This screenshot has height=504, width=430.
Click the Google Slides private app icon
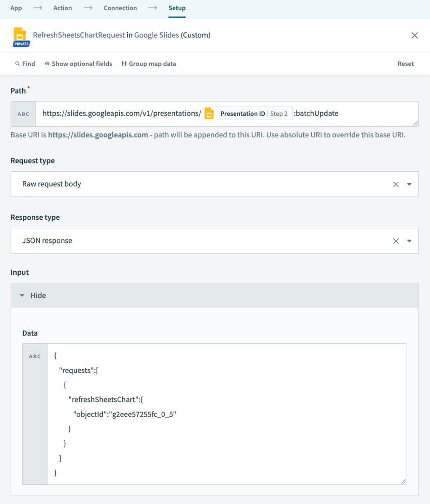(x=21, y=37)
